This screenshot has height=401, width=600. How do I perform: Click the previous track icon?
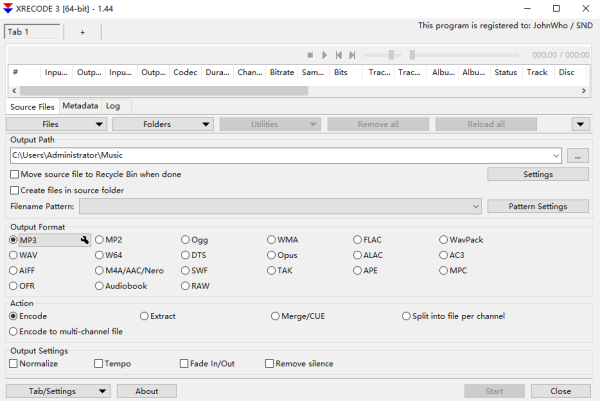coord(339,55)
